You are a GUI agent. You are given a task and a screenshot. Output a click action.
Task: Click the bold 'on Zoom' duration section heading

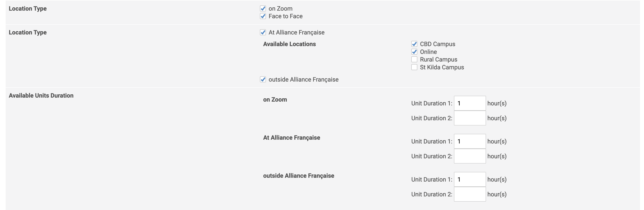point(275,100)
